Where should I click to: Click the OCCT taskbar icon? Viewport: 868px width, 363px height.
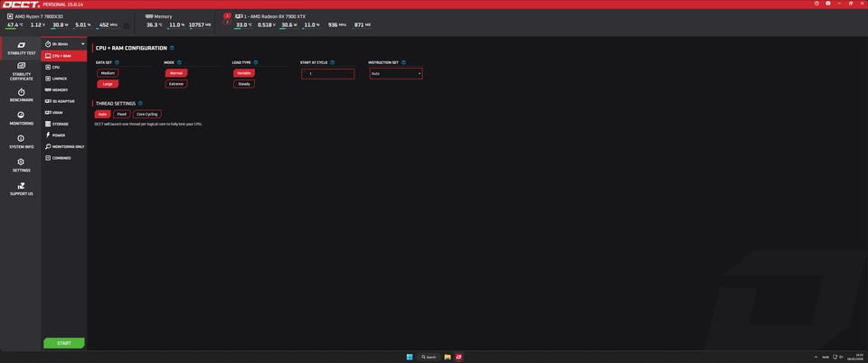point(459,357)
